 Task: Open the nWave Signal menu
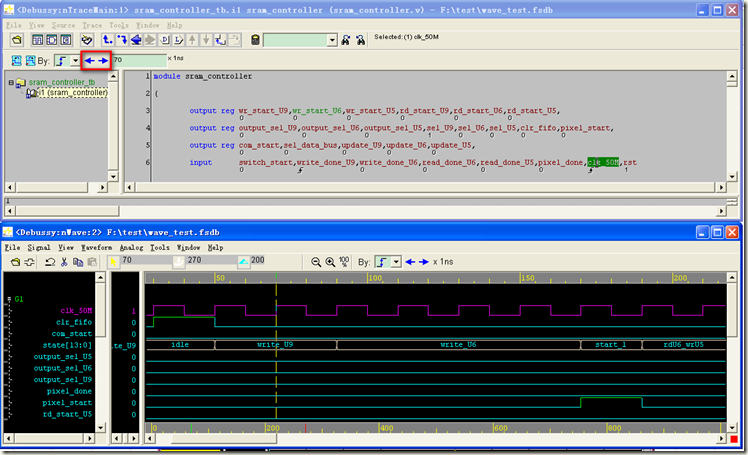pos(39,248)
